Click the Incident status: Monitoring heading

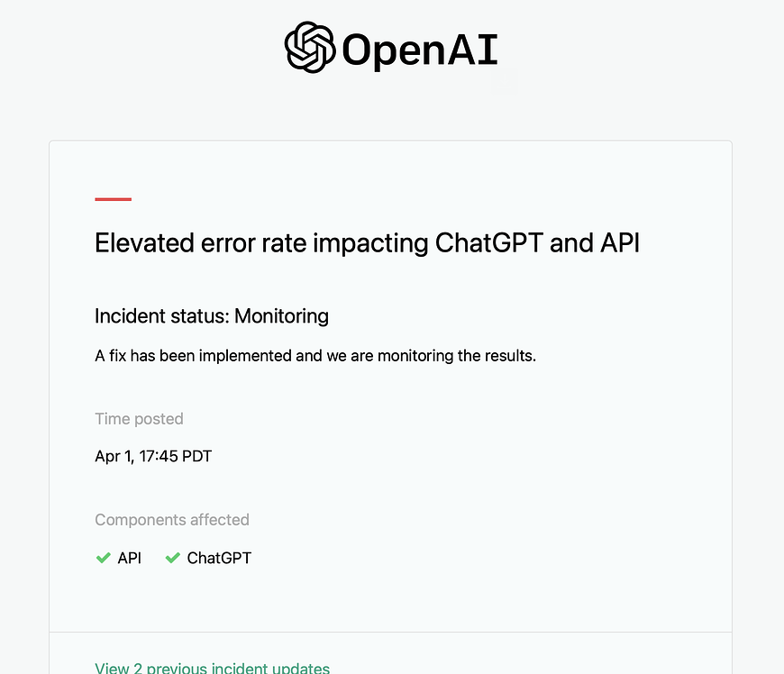click(x=212, y=315)
